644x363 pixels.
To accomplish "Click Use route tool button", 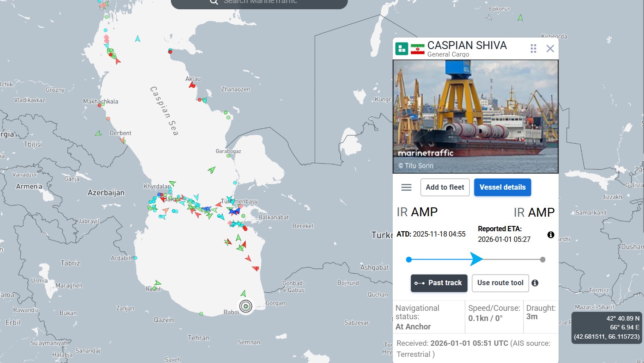I will (500, 283).
